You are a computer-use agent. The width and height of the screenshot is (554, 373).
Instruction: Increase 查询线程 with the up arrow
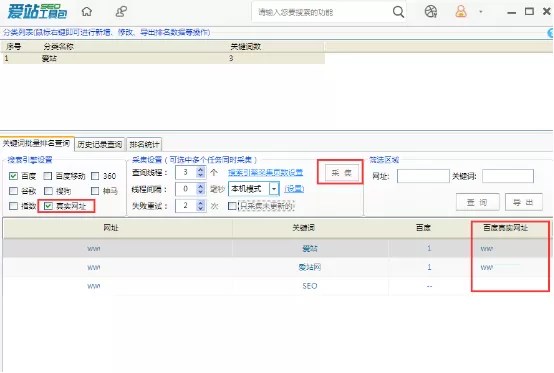point(201,170)
